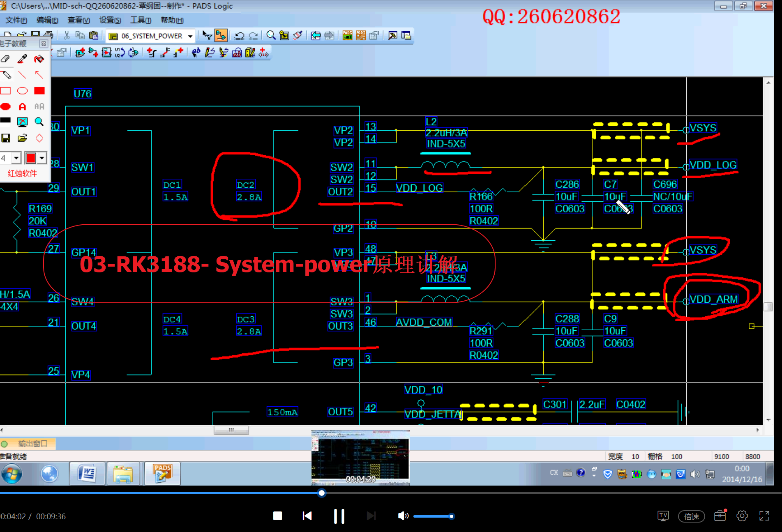Click the Swap Pin icon
The width and height of the screenshot is (782, 532).
click(x=133, y=53)
